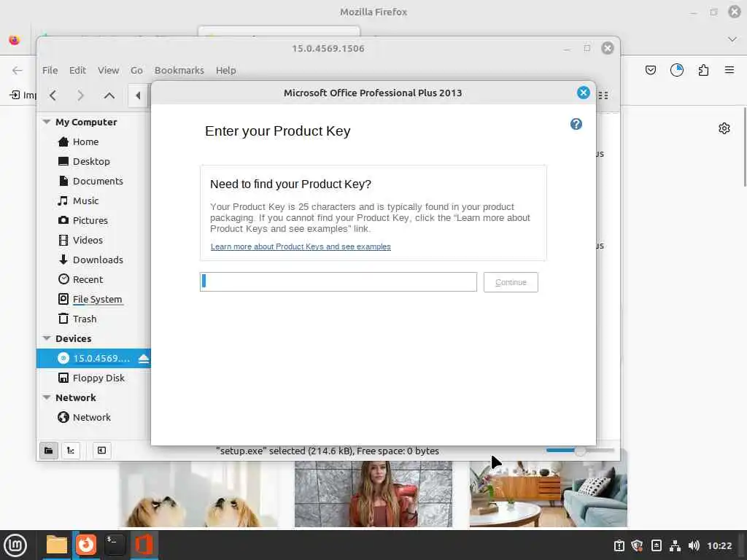This screenshot has height=560, width=747.
Task: Click Firefox back arrow
Action: coord(18,71)
